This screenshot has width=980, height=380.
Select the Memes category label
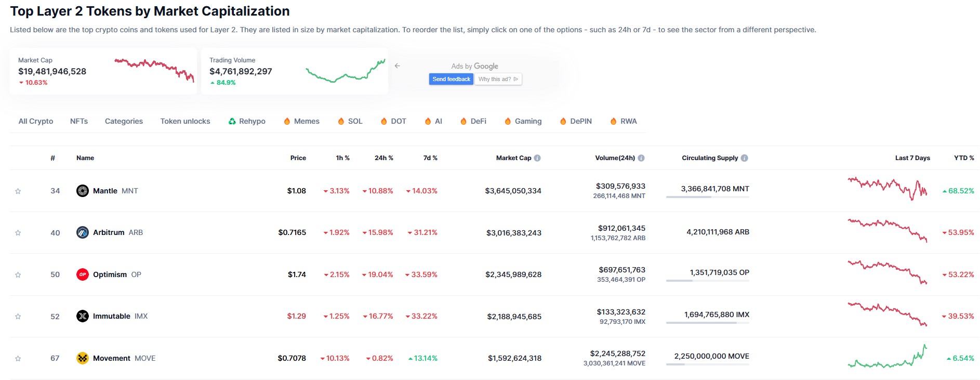307,121
